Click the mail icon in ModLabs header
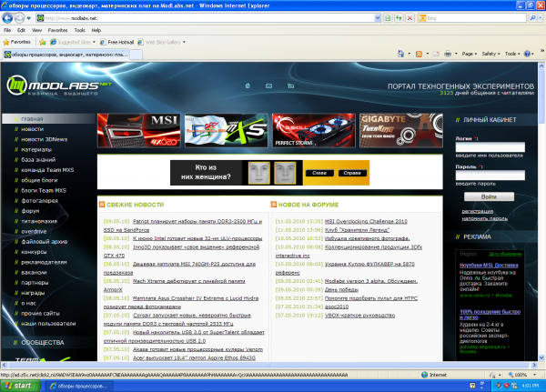This screenshot has height=392, width=546. click(x=268, y=85)
